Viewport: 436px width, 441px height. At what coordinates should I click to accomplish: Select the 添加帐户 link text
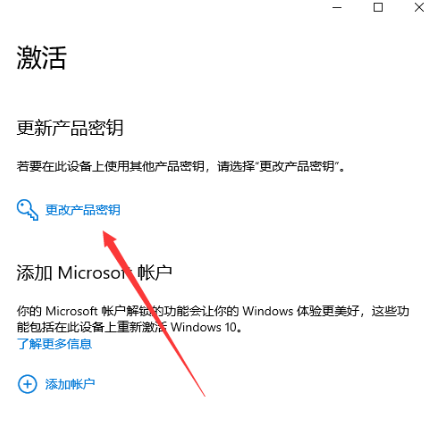click(70, 384)
